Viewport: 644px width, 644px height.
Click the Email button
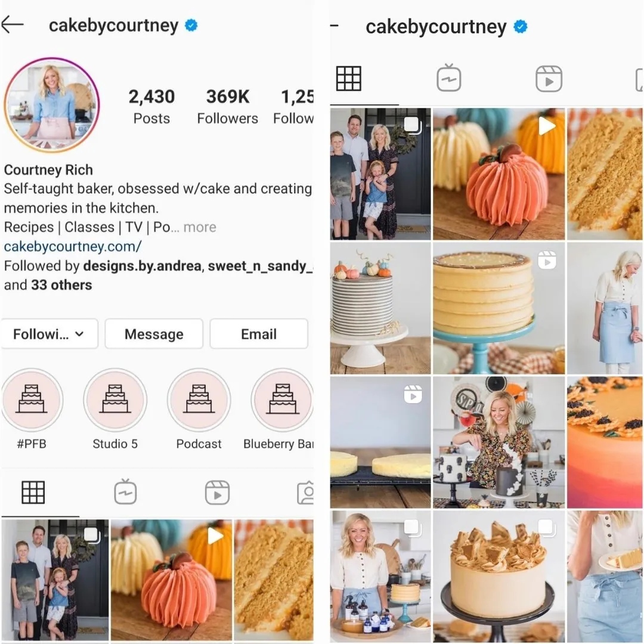259,334
